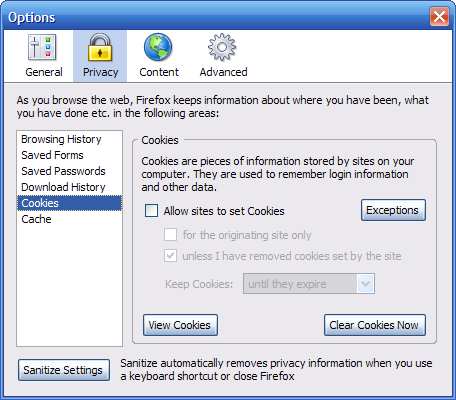The image size is (456, 400).
Task: Open Sanitize Settings
Action: click(64, 370)
